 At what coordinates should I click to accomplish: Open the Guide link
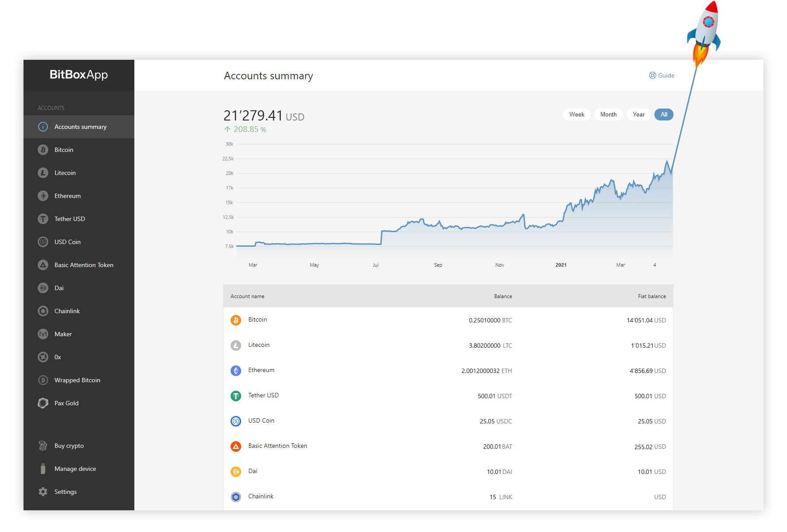click(x=662, y=75)
